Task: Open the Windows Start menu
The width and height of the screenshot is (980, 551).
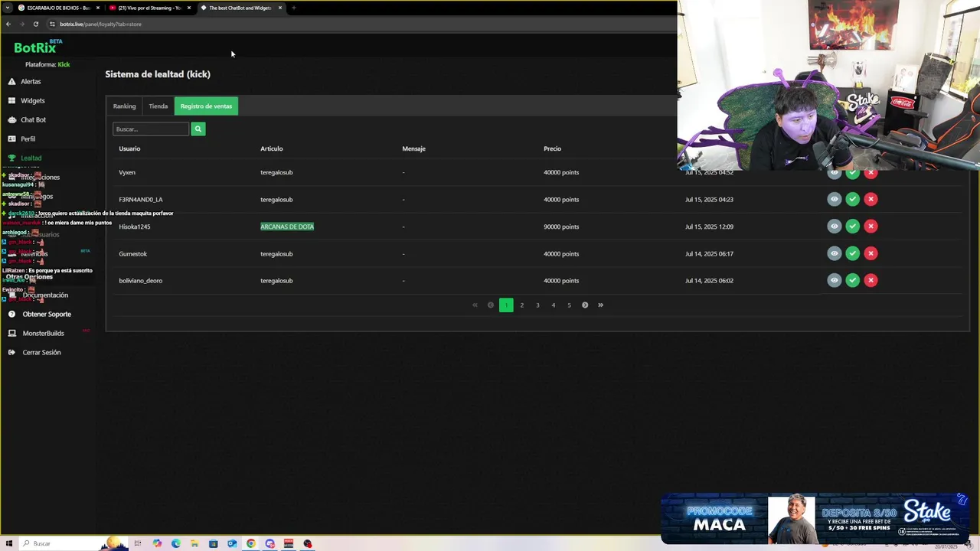Action: [x=9, y=543]
